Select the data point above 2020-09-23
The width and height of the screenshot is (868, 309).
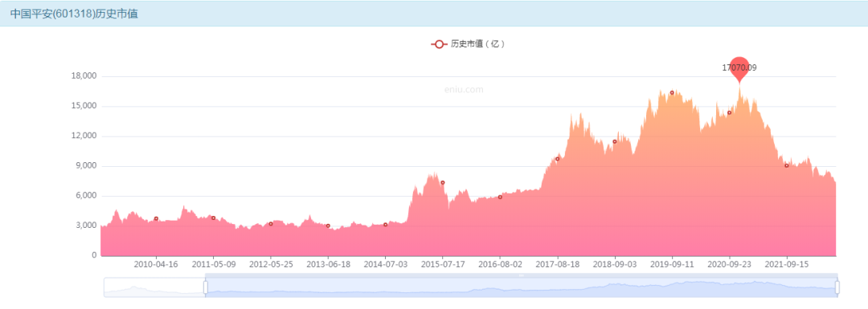[729, 113]
